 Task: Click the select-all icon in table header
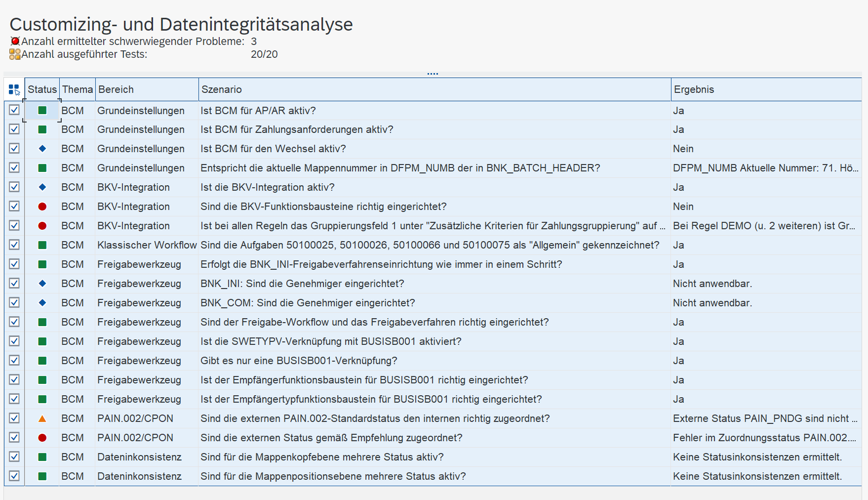point(14,89)
